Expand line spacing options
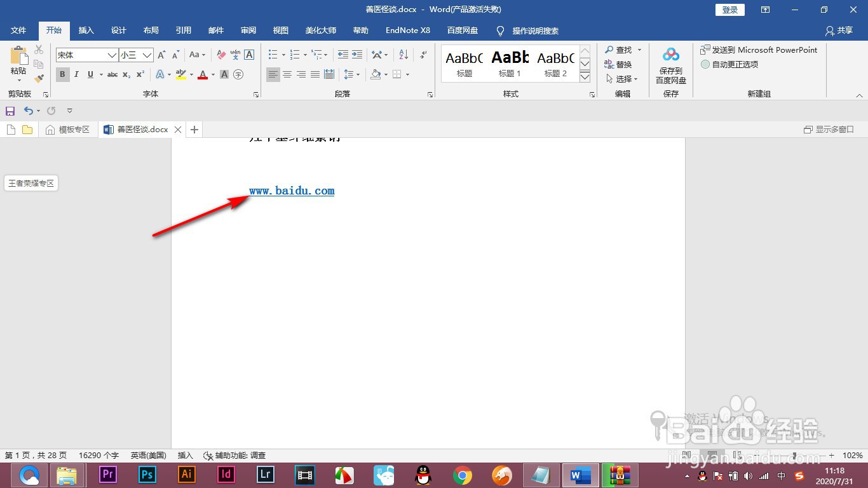This screenshot has height=488, width=868. [x=351, y=74]
